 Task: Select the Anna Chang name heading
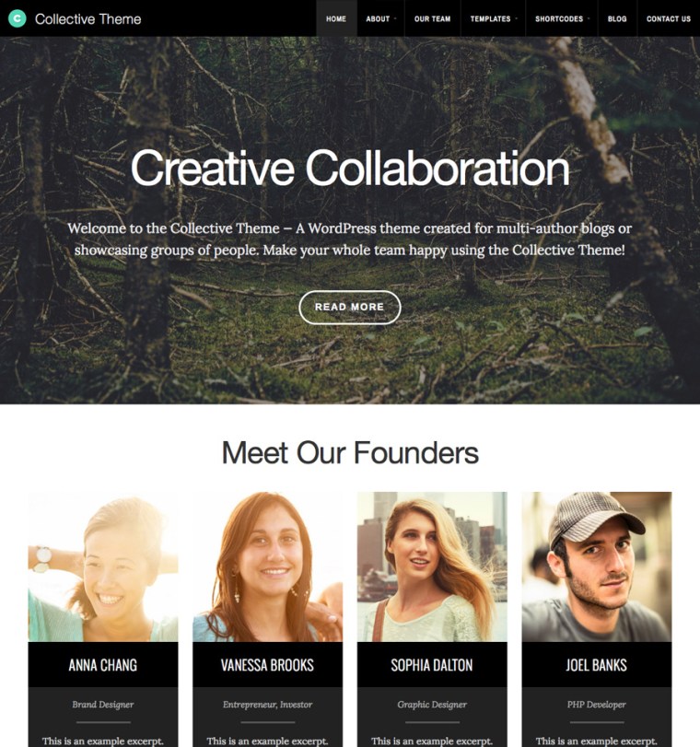pyautogui.click(x=103, y=665)
